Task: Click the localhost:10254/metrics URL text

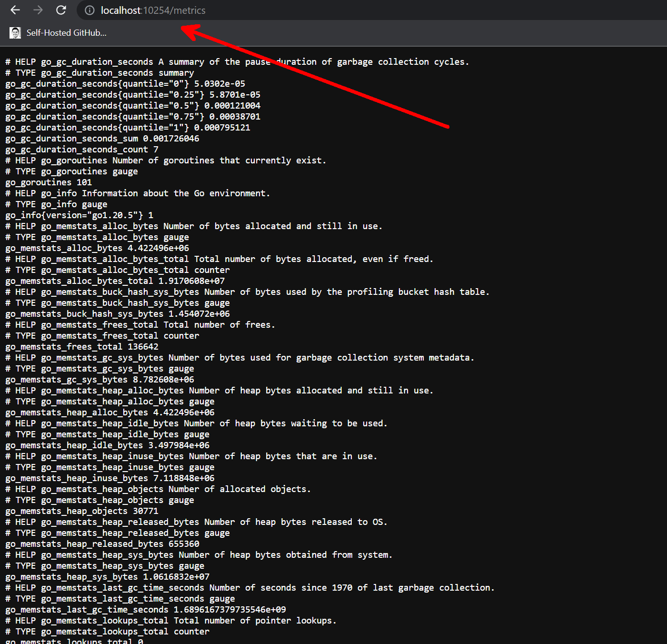Action: coord(152,10)
